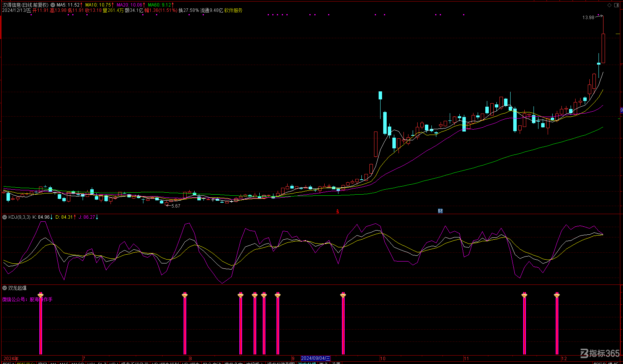
Task: Click the 汉得信息(日线 前复权) chart title
Action: pos(26,5)
